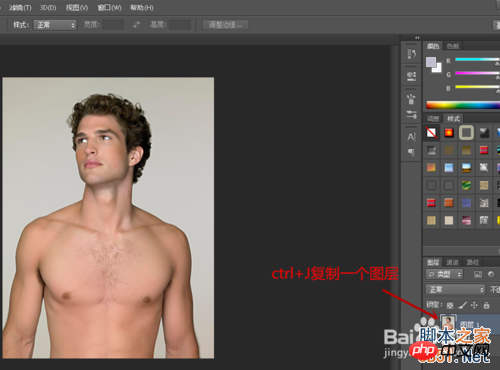Image resolution: width=500 pixels, height=370 pixels.
Task: Click the B (blue) color slider
Action: [x=477, y=87]
